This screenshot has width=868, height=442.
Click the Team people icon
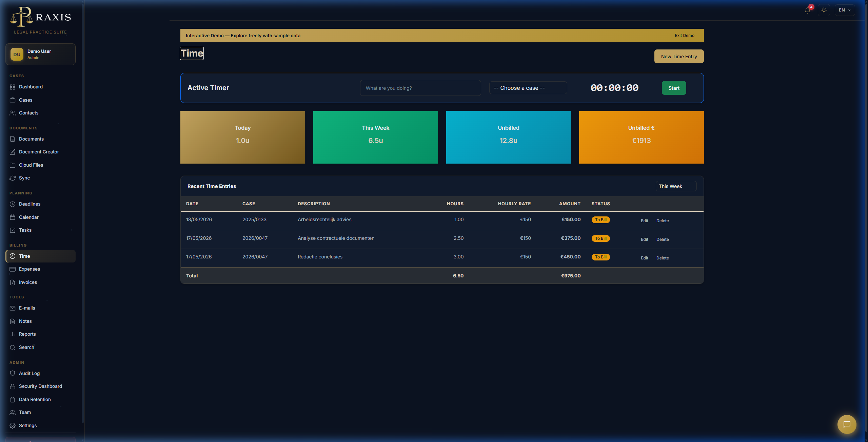tap(13, 413)
